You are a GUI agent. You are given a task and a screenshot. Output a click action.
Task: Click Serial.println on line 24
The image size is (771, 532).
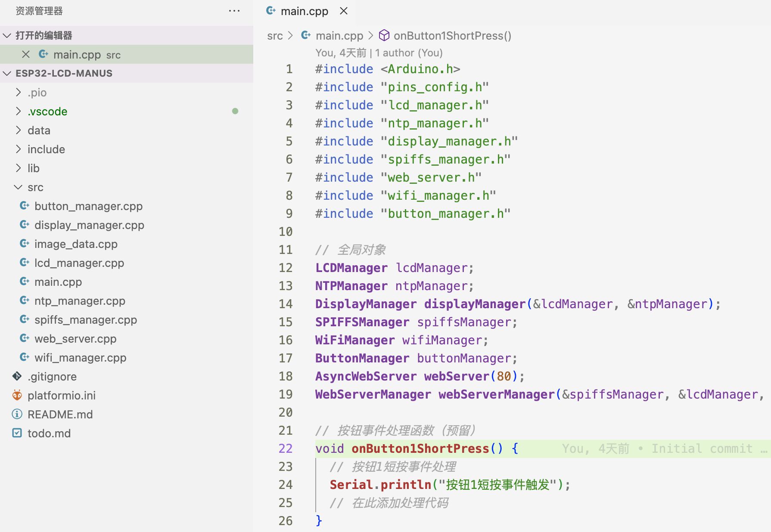tap(381, 485)
